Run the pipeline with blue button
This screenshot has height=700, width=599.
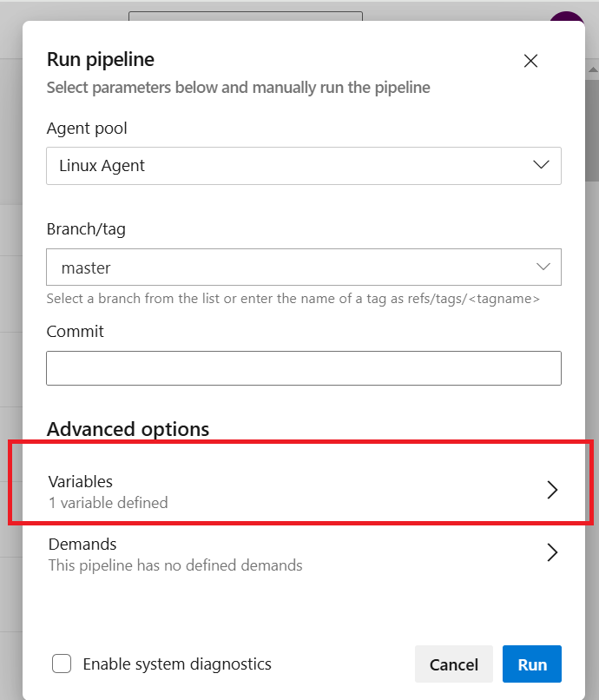[x=531, y=664]
